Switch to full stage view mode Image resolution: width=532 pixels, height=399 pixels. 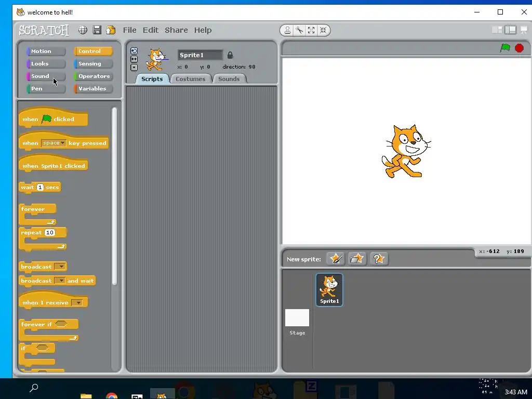(510, 30)
